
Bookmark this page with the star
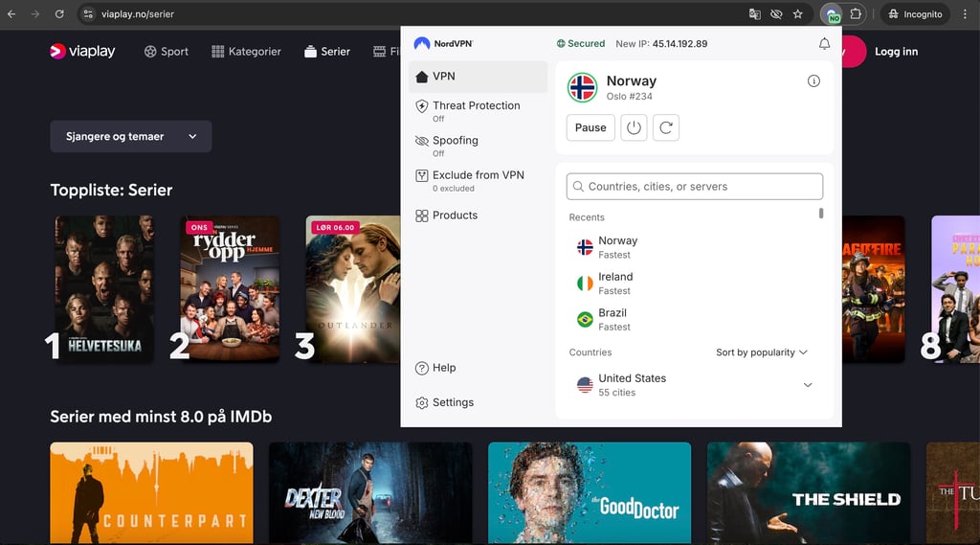tap(798, 13)
